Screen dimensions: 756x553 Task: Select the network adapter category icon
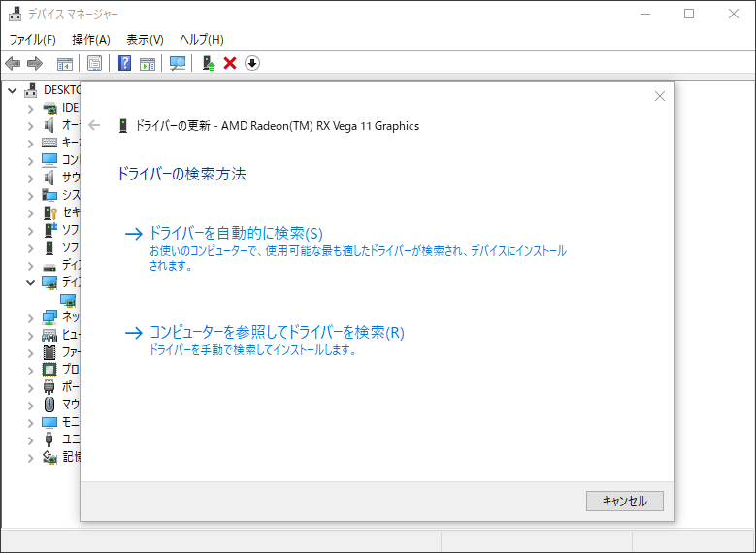49,317
